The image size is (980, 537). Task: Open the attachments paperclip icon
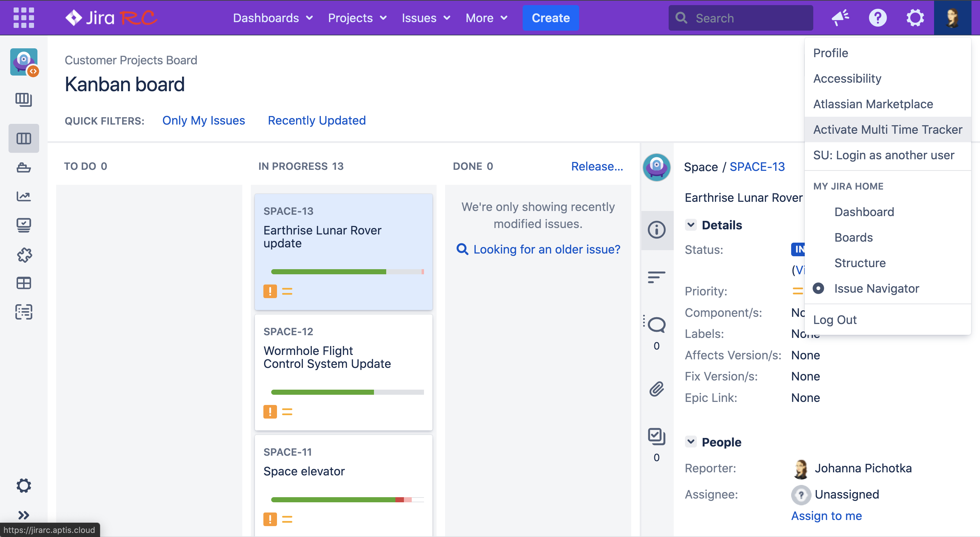point(656,389)
